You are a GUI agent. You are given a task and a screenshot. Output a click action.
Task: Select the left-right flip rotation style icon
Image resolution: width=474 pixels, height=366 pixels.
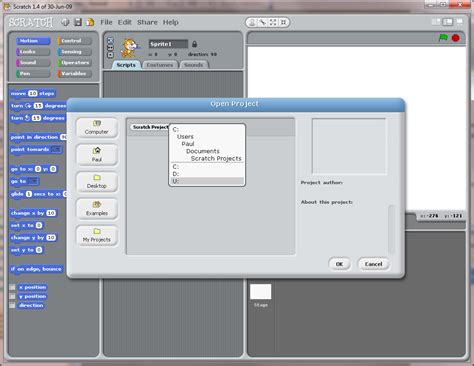(110, 48)
